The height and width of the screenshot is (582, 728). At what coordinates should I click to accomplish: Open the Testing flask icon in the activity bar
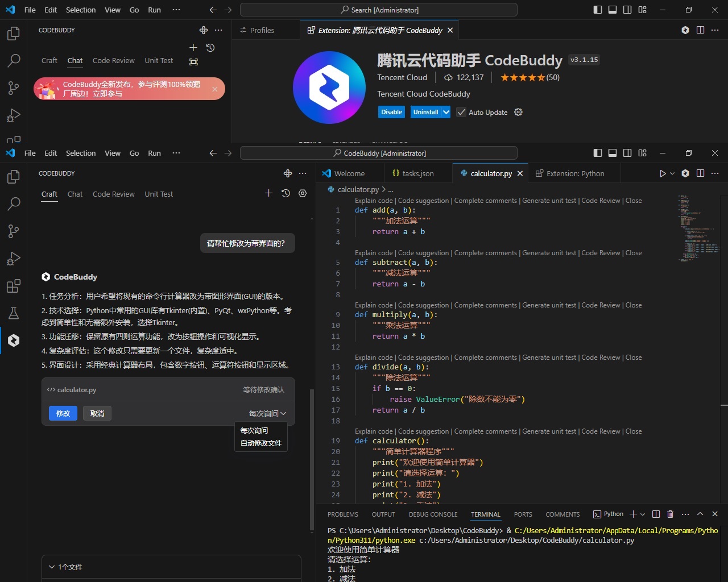click(x=14, y=313)
